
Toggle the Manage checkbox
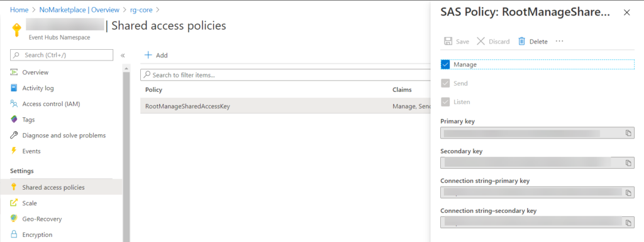coord(445,65)
